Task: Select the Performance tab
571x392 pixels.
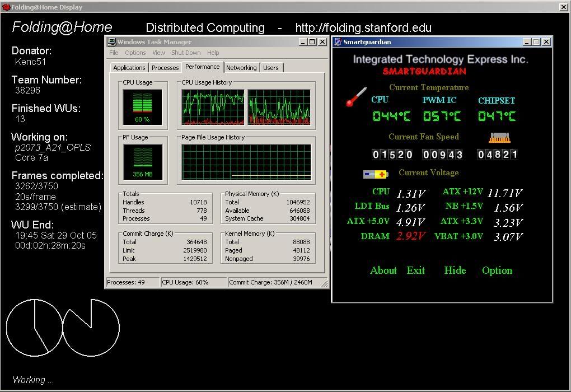Action: click(x=203, y=67)
